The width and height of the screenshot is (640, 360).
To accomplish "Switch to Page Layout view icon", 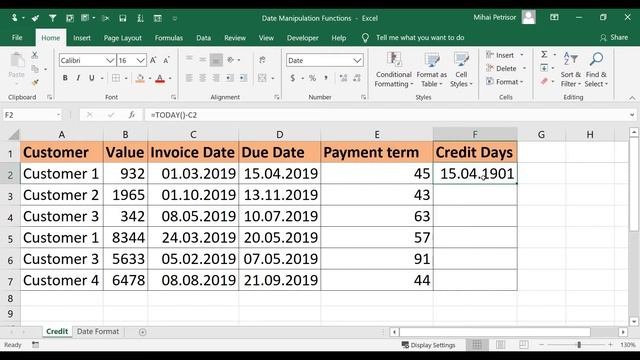I will [x=500, y=345].
